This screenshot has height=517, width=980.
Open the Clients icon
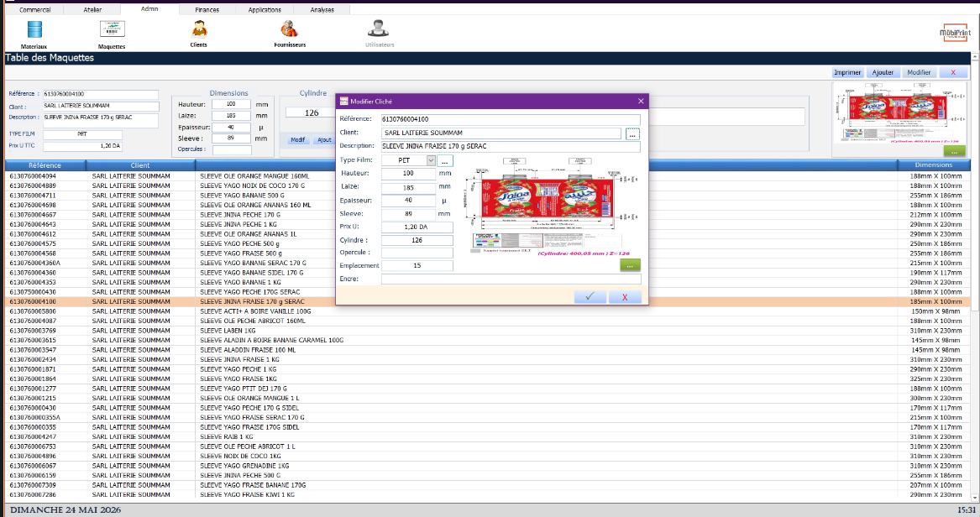pyautogui.click(x=199, y=29)
